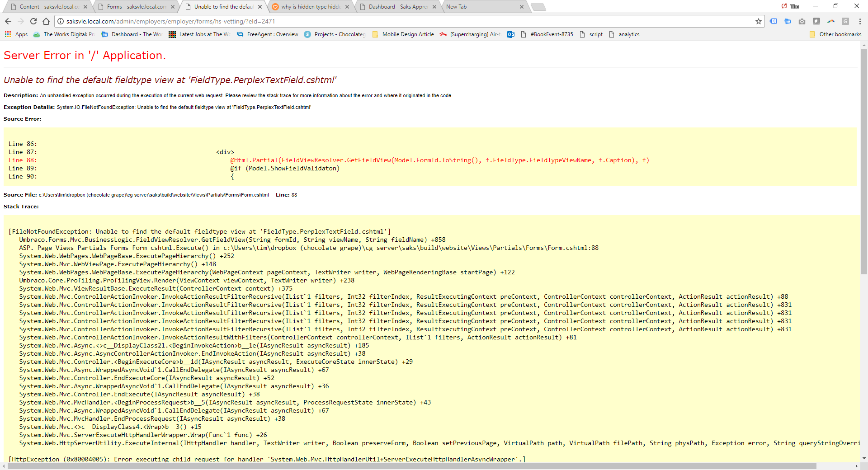View site information icon in address bar

60,21
